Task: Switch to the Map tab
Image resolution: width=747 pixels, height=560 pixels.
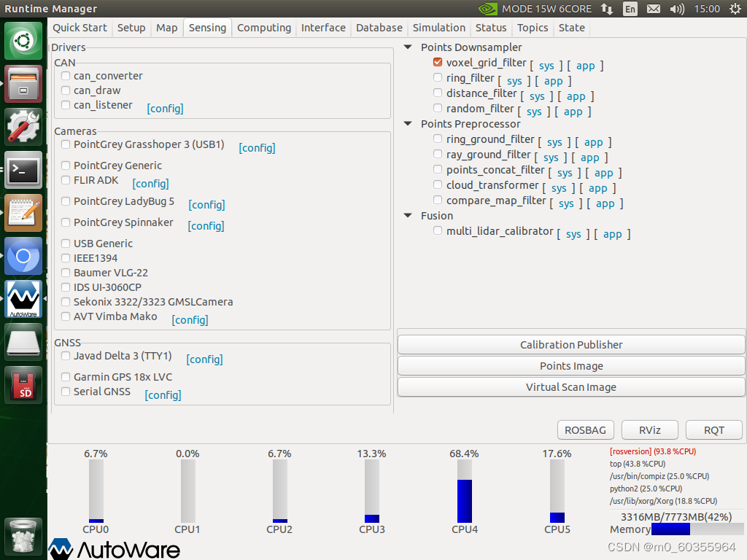Action: tap(167, 28)
